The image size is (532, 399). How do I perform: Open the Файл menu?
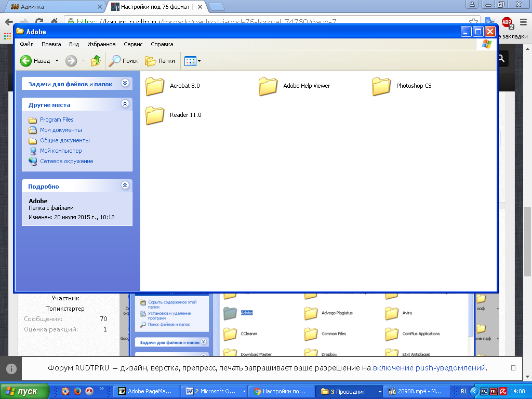click(x=26, y=44)
